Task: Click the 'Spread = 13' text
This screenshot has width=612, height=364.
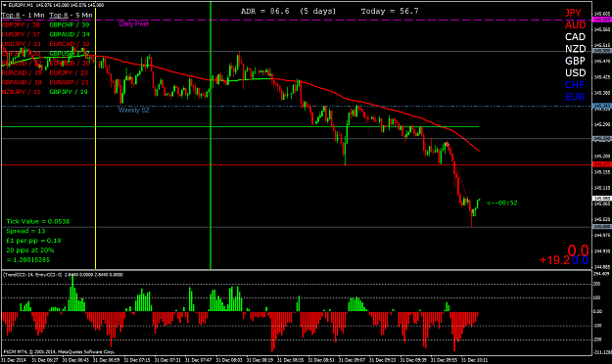Action: pos(25,231)
